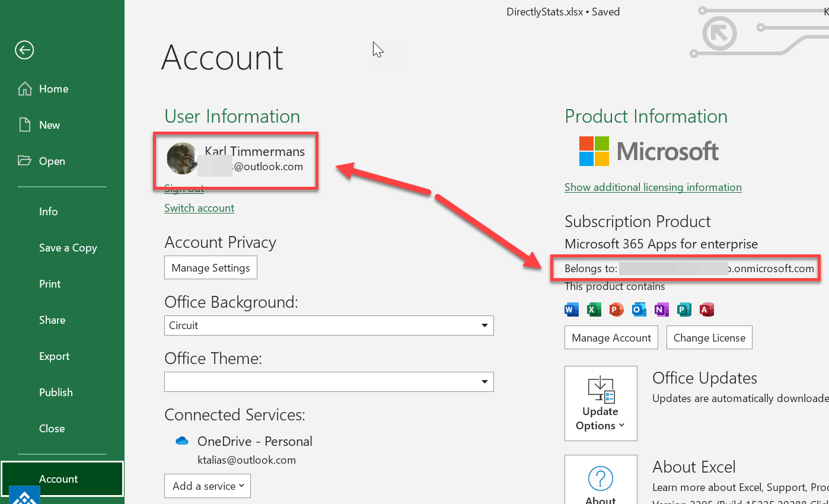Click the Switch account link
This screenshot has width=829, height=504.
point(199,208)
